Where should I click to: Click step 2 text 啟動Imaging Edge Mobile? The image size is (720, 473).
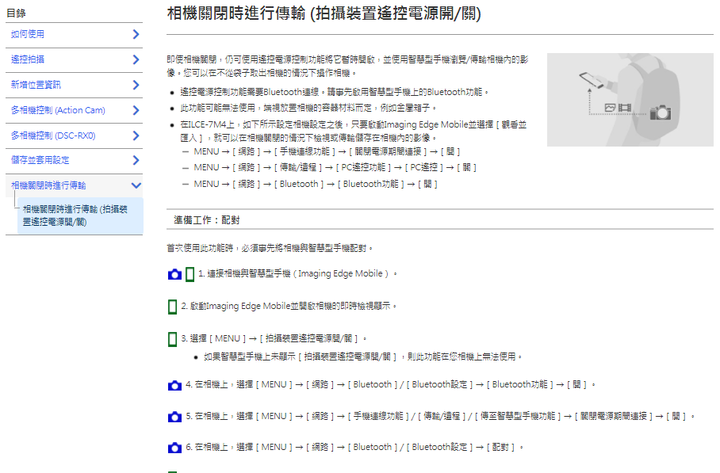pyautogui.click(x=289, y=306)
